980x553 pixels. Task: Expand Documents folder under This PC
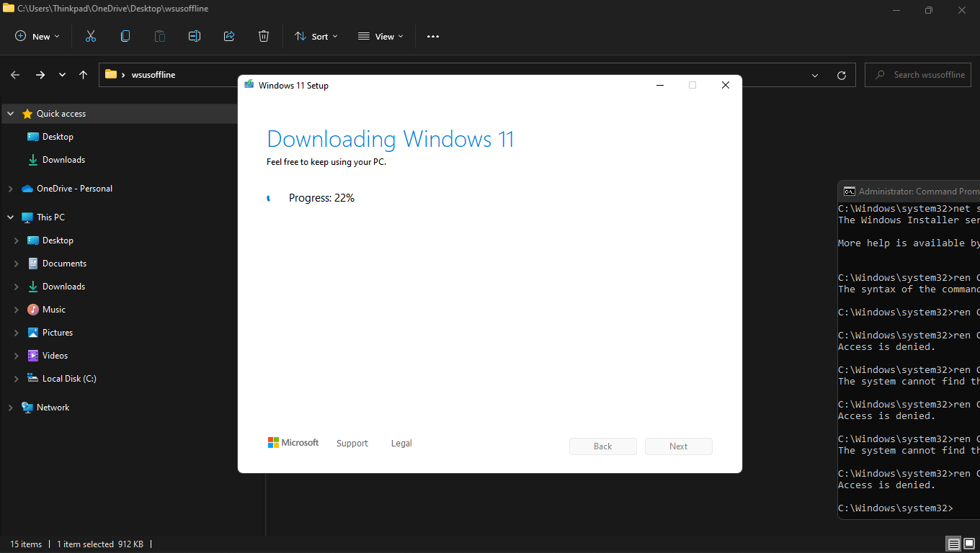17,264
